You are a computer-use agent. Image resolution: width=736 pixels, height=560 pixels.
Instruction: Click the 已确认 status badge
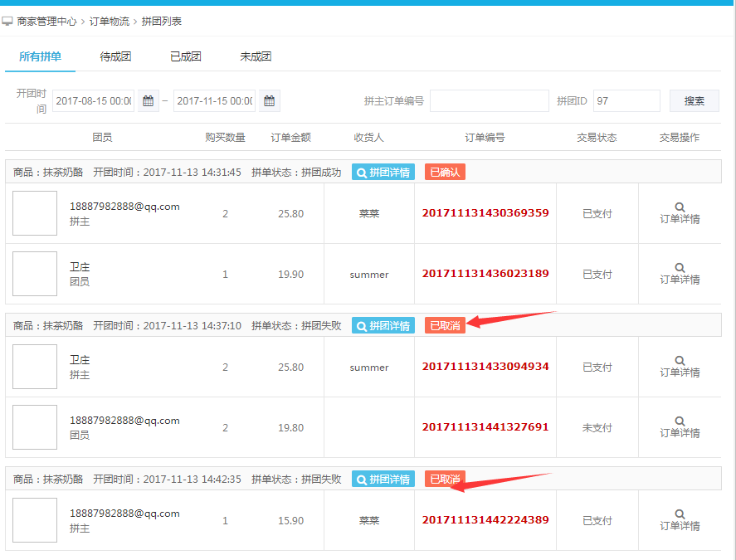click(445, 173)
